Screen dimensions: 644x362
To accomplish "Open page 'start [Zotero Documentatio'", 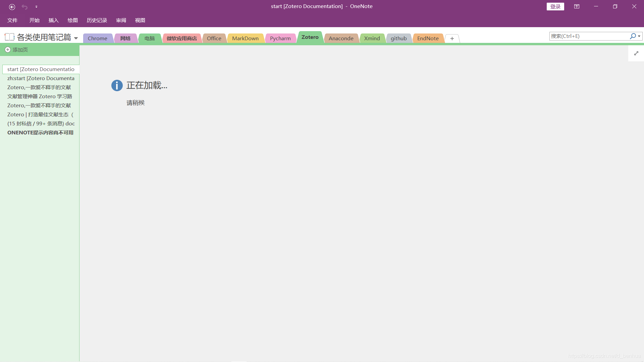I will click(x=41, y=69).
